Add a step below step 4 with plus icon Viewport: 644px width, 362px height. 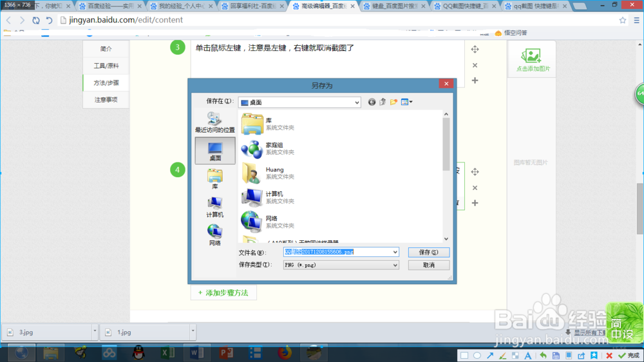click(x=475, y=203)
